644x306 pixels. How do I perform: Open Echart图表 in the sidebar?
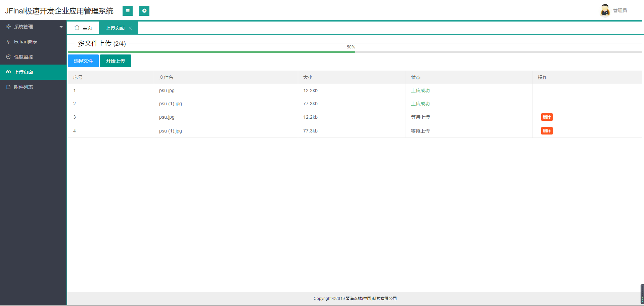[x=33, y=42]
